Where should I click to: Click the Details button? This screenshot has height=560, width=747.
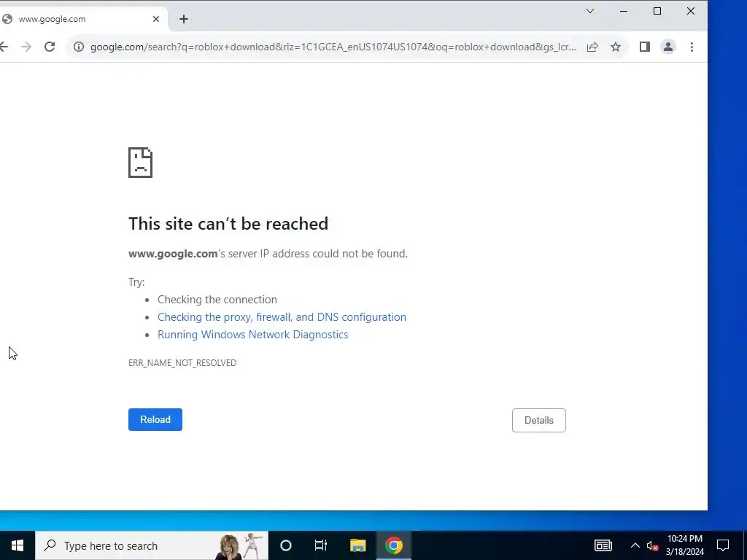point(539,420)
